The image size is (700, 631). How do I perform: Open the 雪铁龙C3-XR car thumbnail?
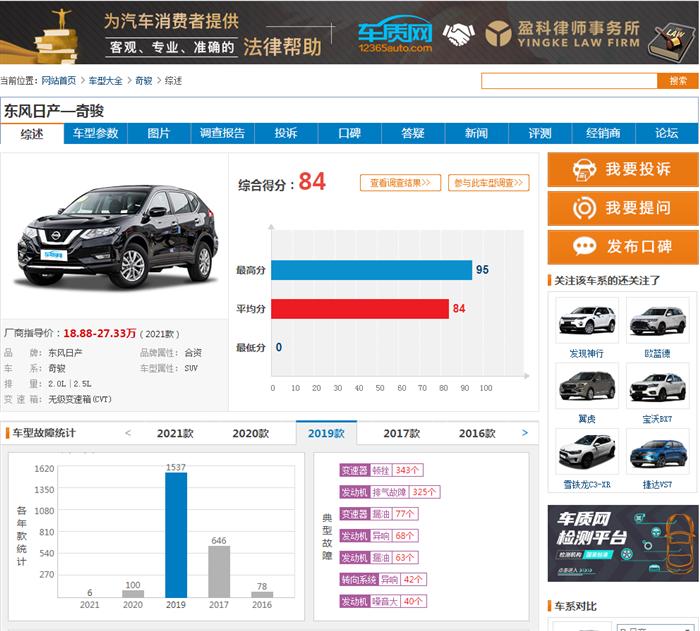(x=587, y=451)
